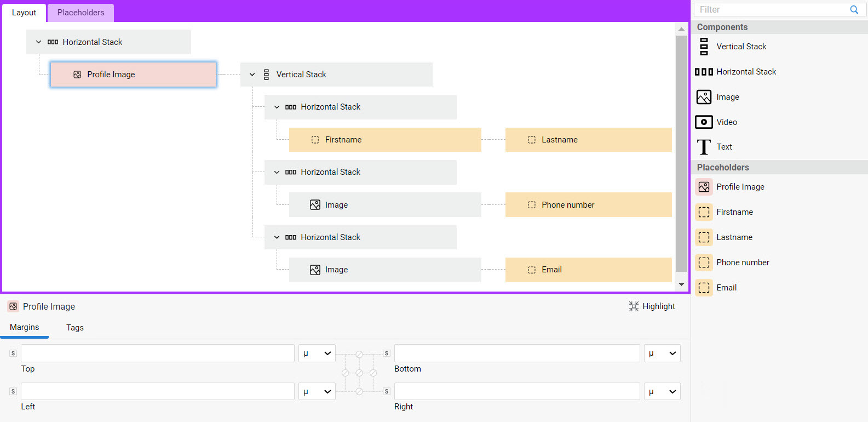Click the Vertical Stack node icon in layout tree
Viewport: 868px width, 422px height.
pyautogui.click(x=267, y=75)
